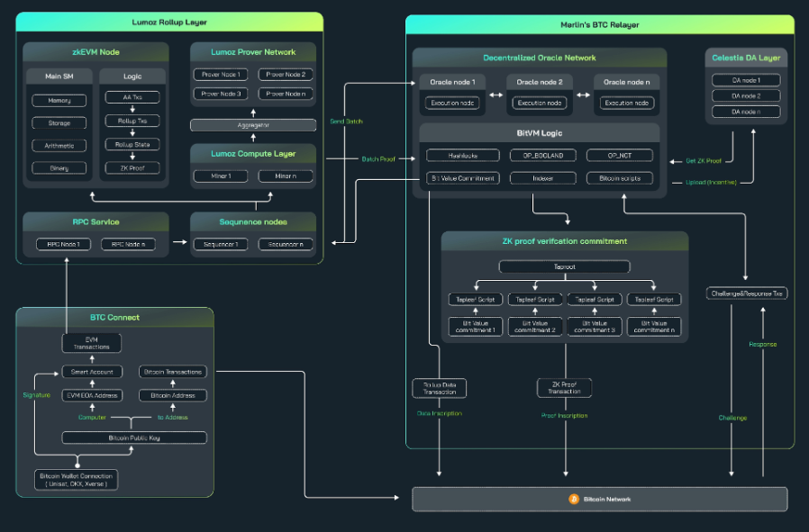Click the arrow from RPC Node n to Sequencer 1
The width and height of the screenshot is (809, 532).
point(178,244)
